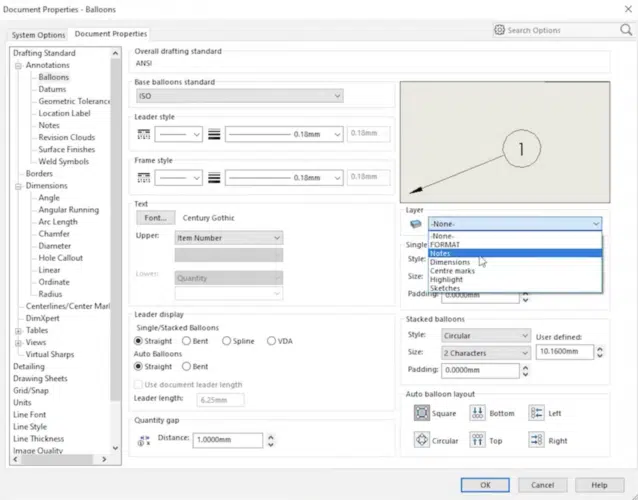Screen dimensions: 638x500
Task: Choose Sketches in the Layer list
Action: coord(515,288)
